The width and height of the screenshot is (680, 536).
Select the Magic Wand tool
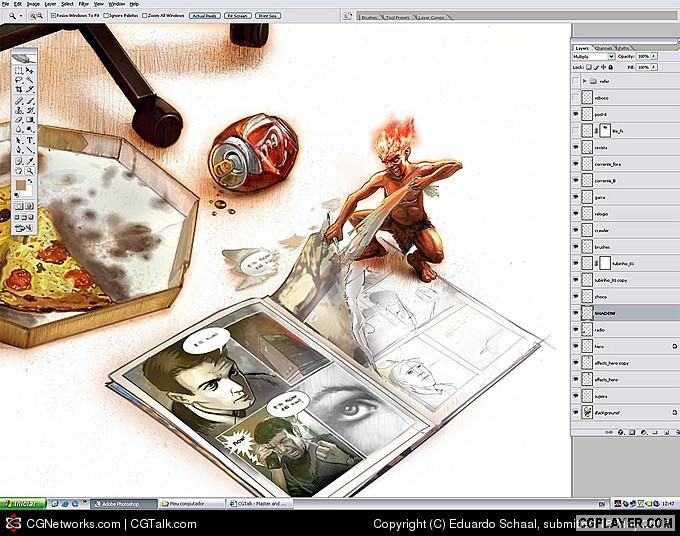click(x=30, y=80)
